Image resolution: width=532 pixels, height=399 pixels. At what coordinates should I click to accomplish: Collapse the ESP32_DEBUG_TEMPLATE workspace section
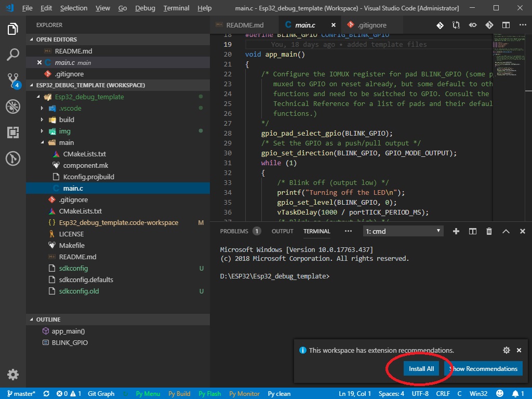tap(32, 85)
